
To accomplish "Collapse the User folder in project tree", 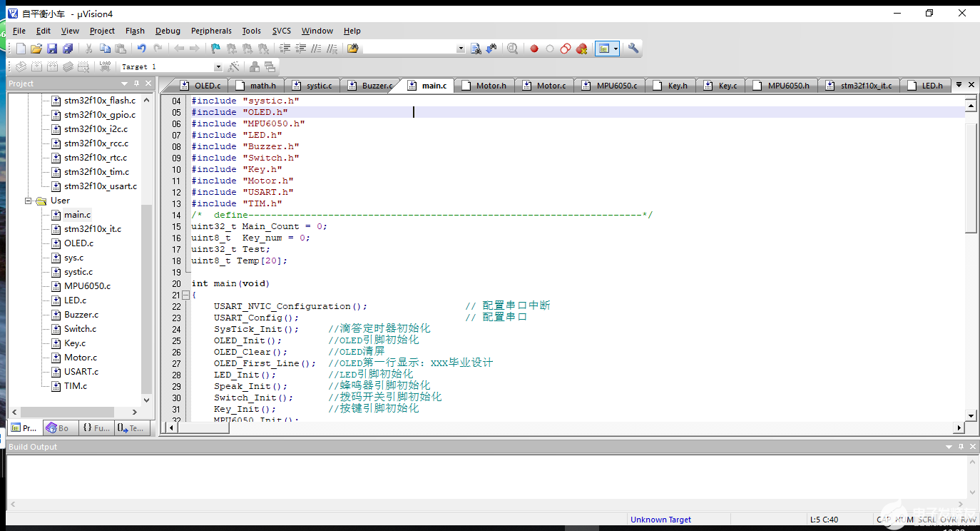I will 29,201.
